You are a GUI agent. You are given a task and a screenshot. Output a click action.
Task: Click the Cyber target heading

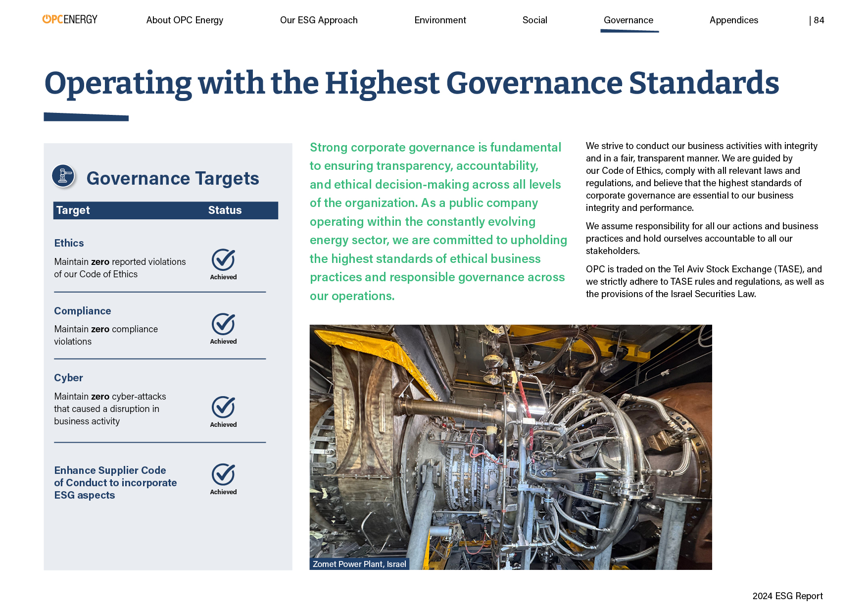point(68,378)
